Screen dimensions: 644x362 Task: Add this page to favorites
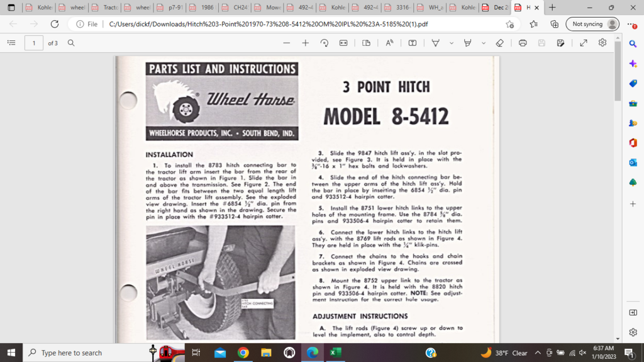pos(509,24)
